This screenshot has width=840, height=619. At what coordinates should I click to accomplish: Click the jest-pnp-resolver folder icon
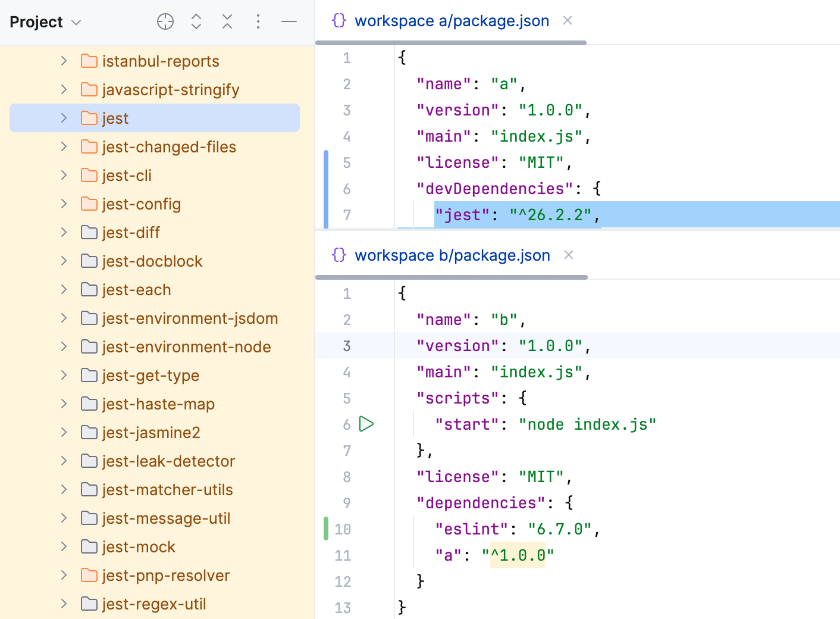(89, 575)
